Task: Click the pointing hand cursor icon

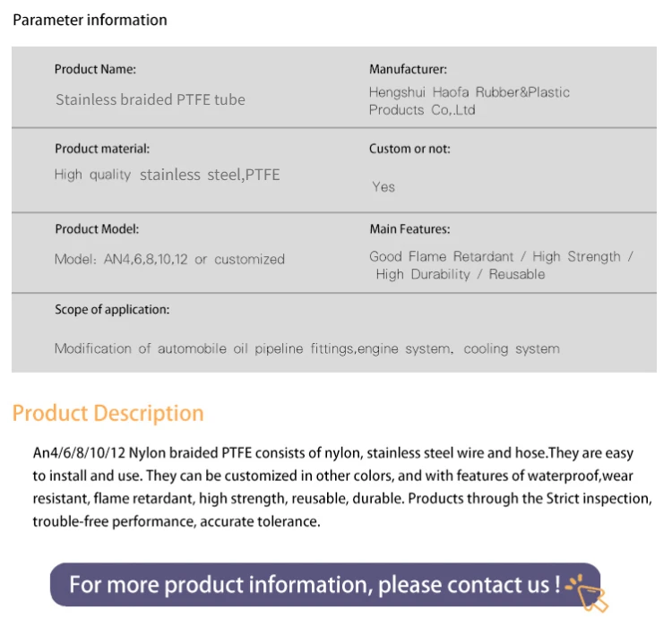Action: click(x=590, y=591)
